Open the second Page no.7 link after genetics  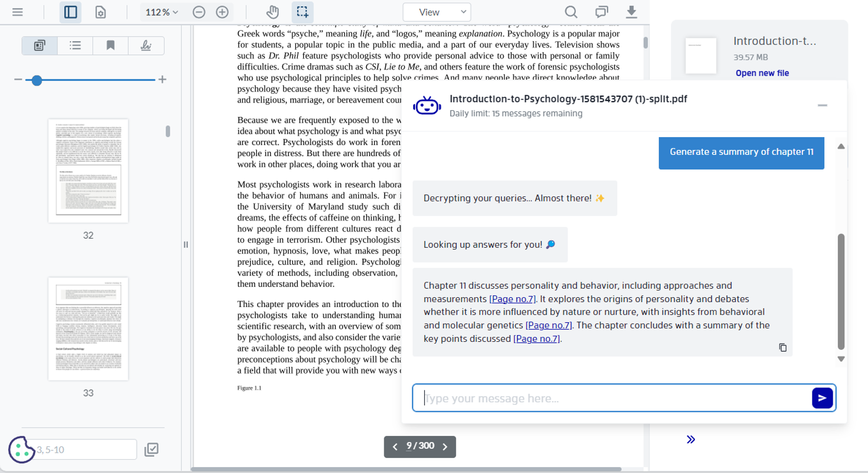click(x=548, y=325)
